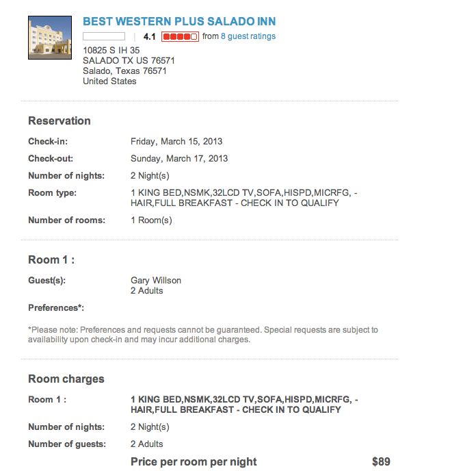The height and width of the screenshot is (471, 476).
Task: Click the check-out date Sunday, March 17
Action: click(x=179, y=159)
